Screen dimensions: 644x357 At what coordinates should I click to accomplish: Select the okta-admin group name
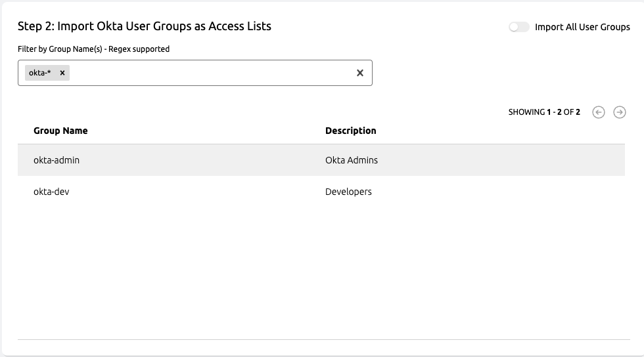click(57, 160)
